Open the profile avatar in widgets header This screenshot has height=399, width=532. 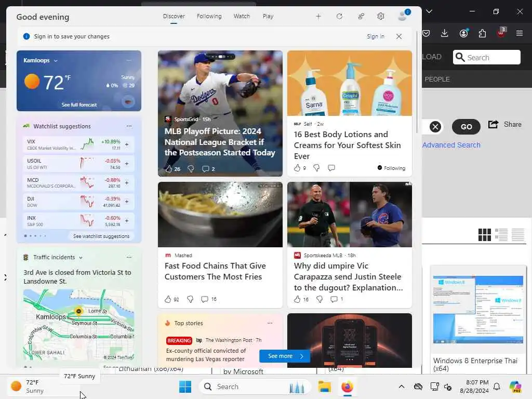[403, 16]
